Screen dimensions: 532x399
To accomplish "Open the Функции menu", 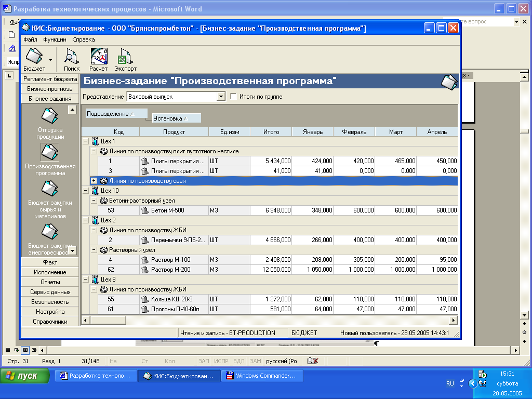I will coord(55,39).
